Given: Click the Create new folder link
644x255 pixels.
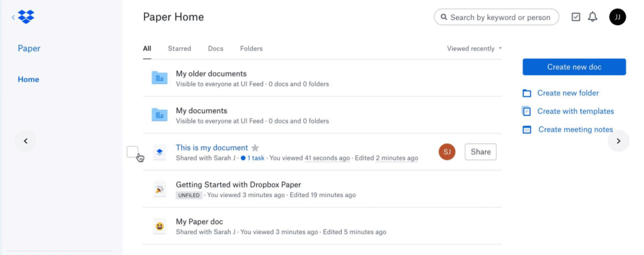Looking at the screenshot, I should point(568,93).
